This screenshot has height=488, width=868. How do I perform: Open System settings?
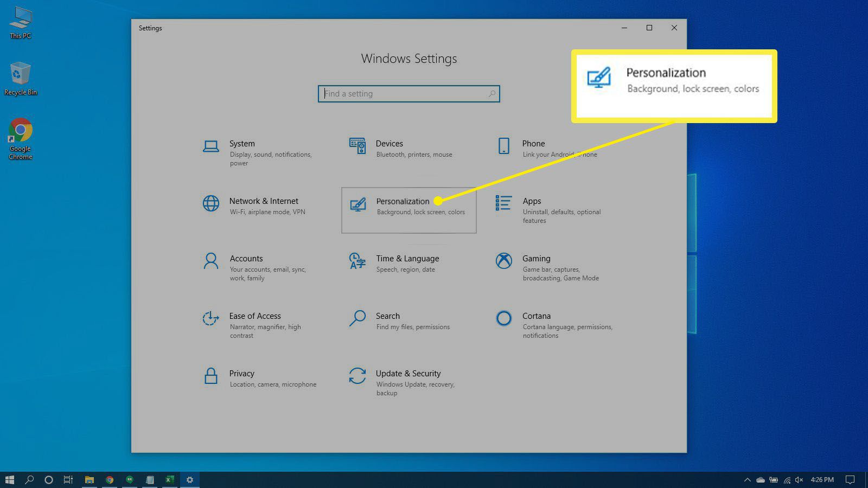point(255,152)
